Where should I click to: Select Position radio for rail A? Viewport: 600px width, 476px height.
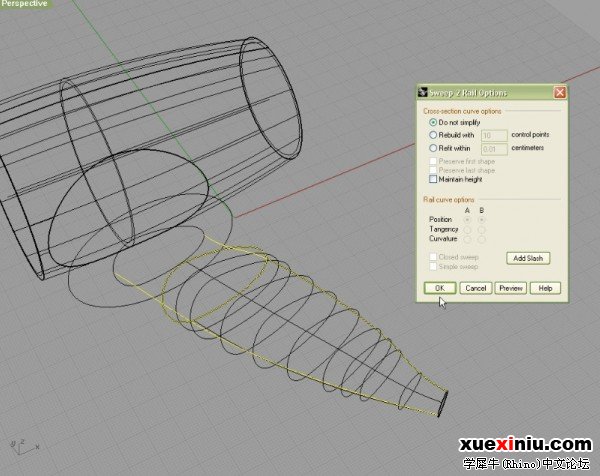pyautogui.click(x=467, y=220)
